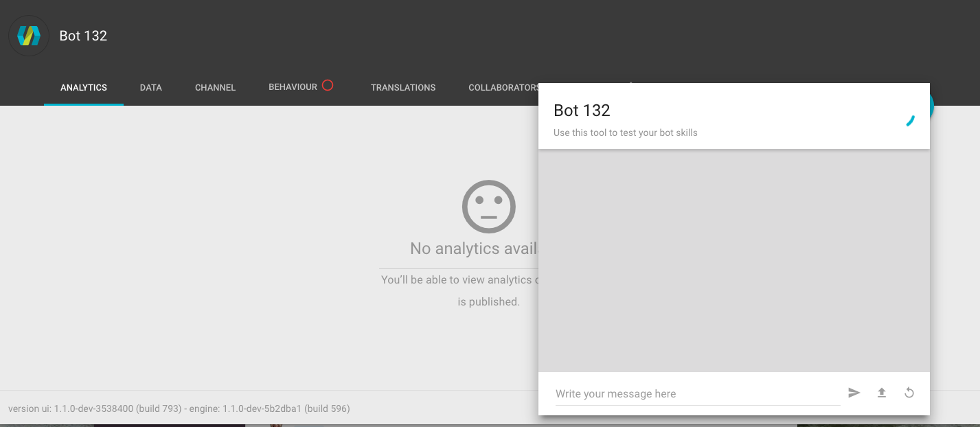
Task: Open the Collaborators tab
Action: pos(503,87)
